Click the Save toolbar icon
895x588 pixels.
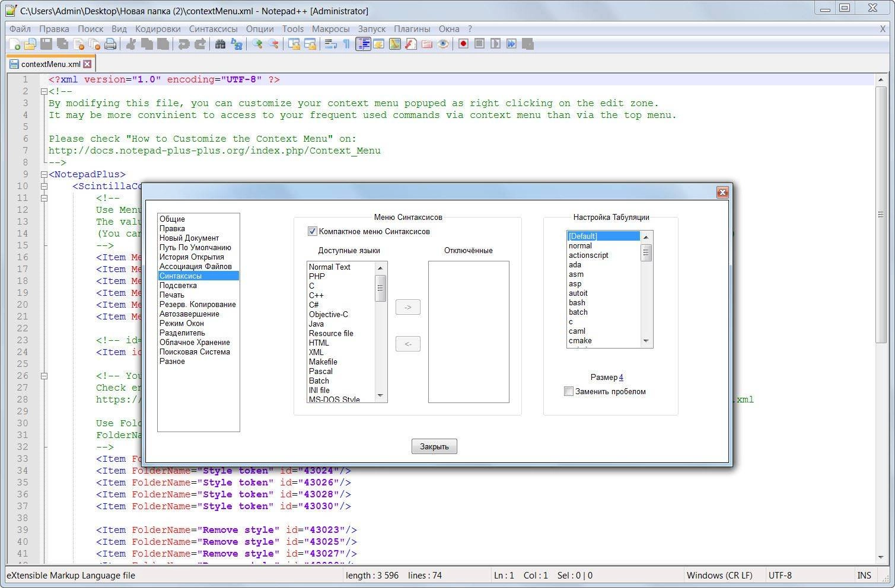pos(46,44)
